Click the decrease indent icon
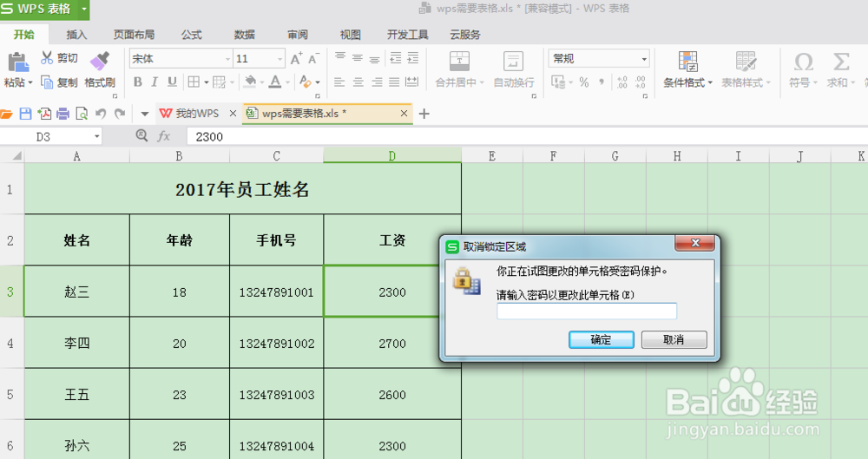Viewport: 868px width, 459px height. (396, 57)
